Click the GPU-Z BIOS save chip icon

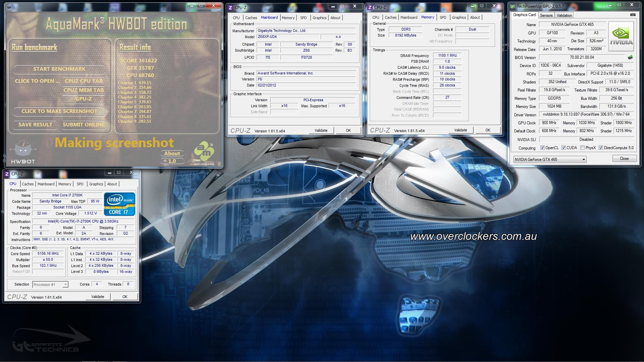pos(630,57)
